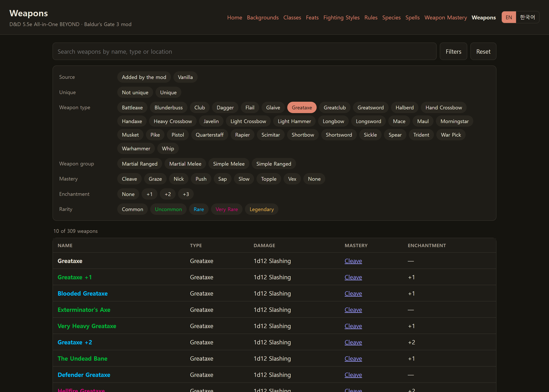Open the Fighting Styles page
The height and width of the screenshot is (392, 549).
341,18
